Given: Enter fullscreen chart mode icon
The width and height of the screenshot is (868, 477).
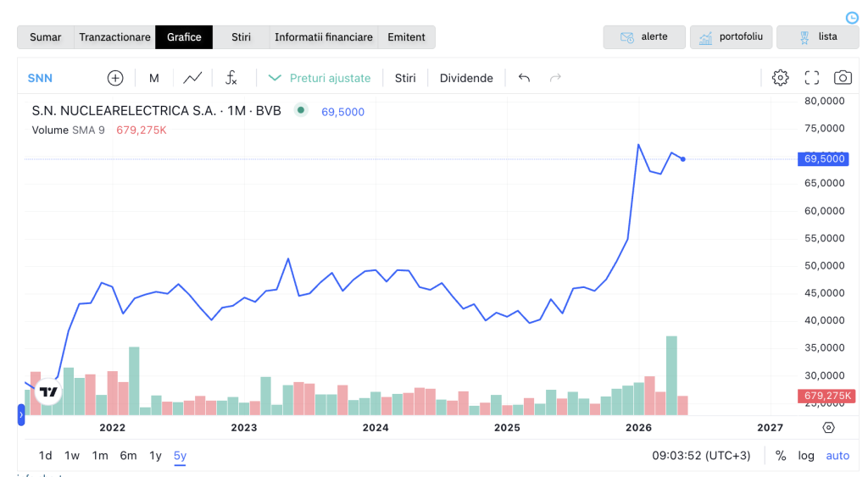Looking at the screenshot, I should (x=811, y=78).
